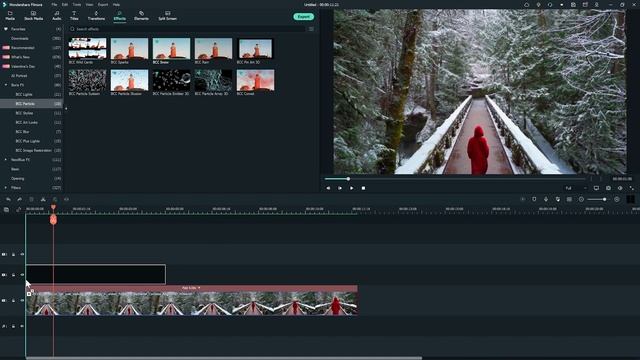640x360 pixels.
Task: Click the marker shield icon
Action: click(534, 199)
